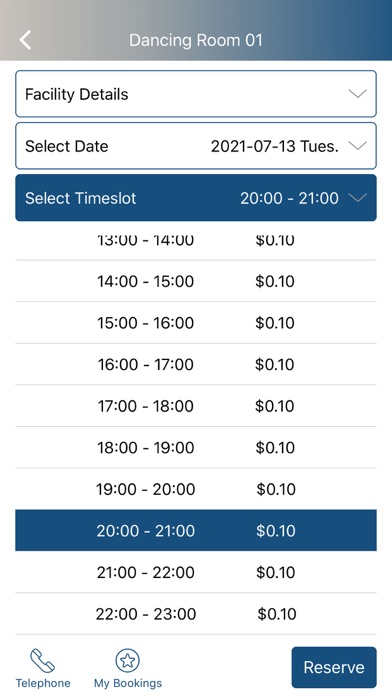Pick the 19:00 - 20:00 timeslot
Screen dimensions: 392x696
[196, 489]
